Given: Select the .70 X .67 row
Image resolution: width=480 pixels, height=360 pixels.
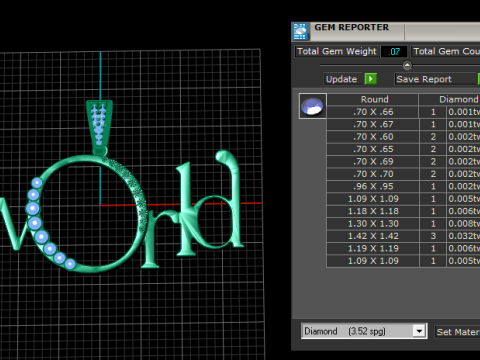Looking at the screenshot, I should point(403,124).
